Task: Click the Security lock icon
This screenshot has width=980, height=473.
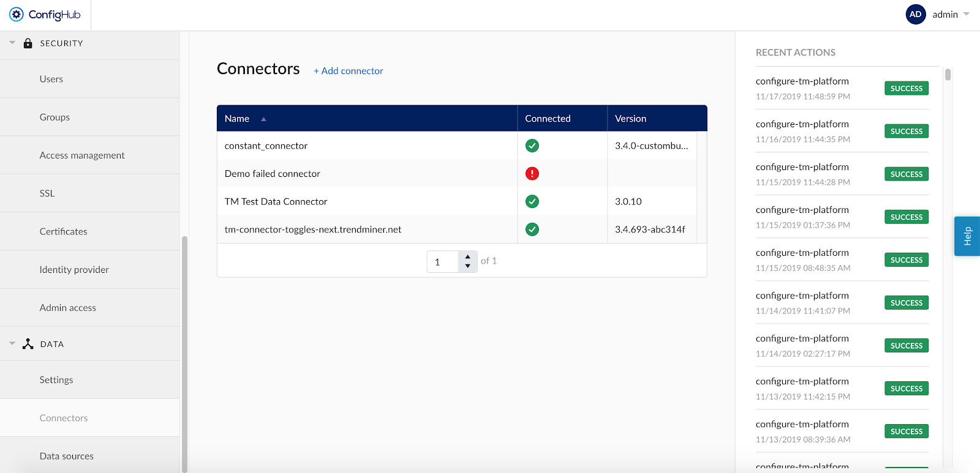Action: pyautogui.click(x=28, y=43)
